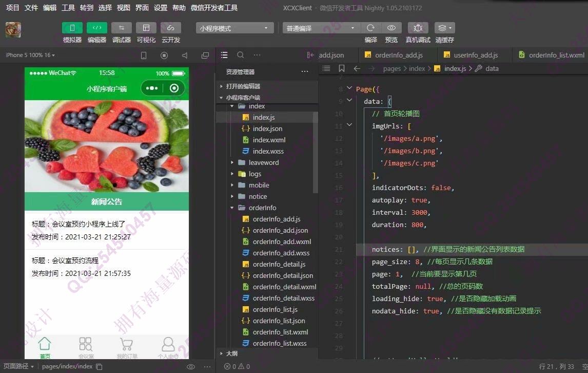
Task: Click the Preview eye icon in toolbar
Action: [x=391, y=28]
